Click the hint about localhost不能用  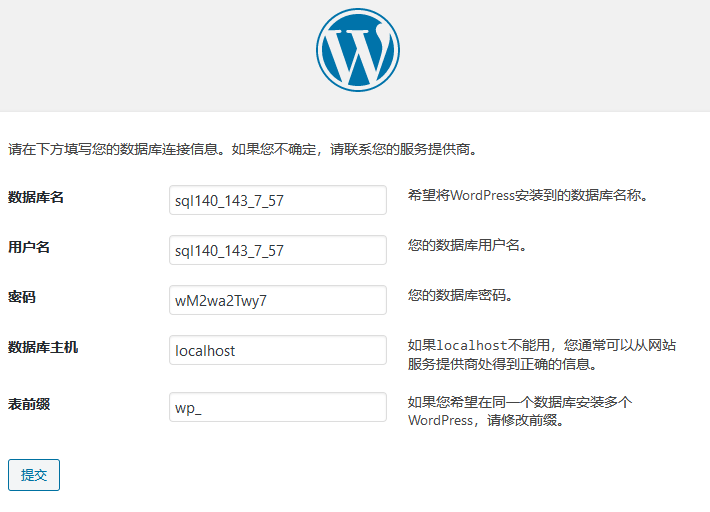[x=542, y=354]
